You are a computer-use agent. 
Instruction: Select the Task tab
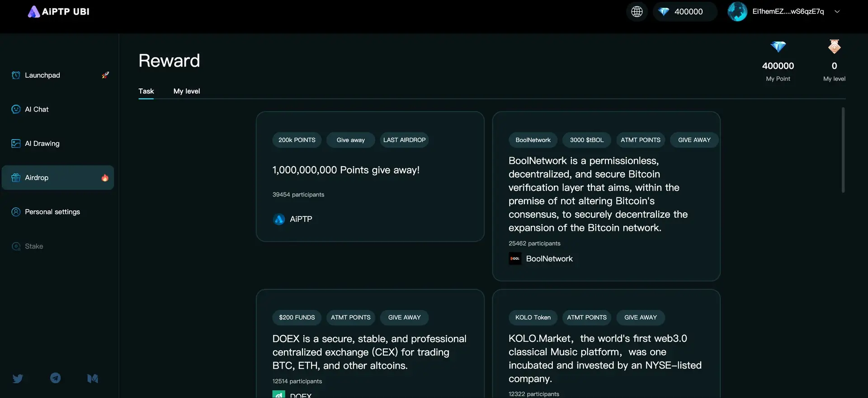[146, 91]
